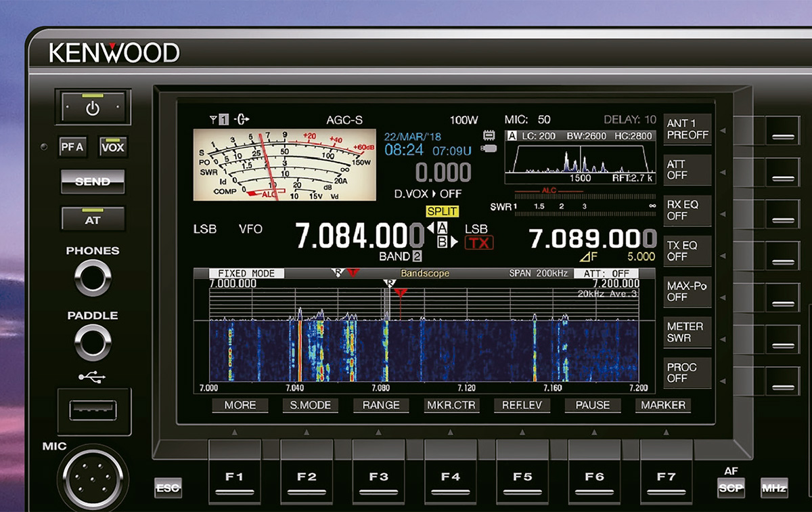This screenshot has width=812, height=512.
Task: Toggle the on-screen MAX-Po OFF item
Action: [687, 291]
